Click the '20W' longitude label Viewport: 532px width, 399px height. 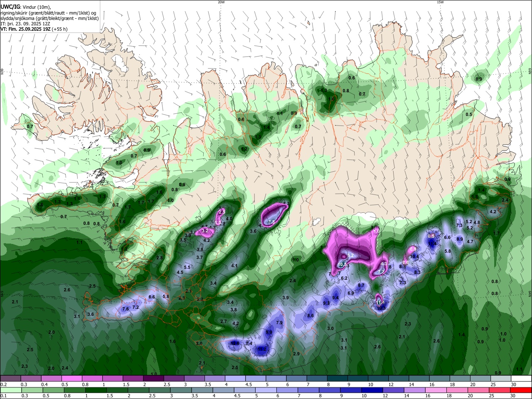tap(221, 2)
